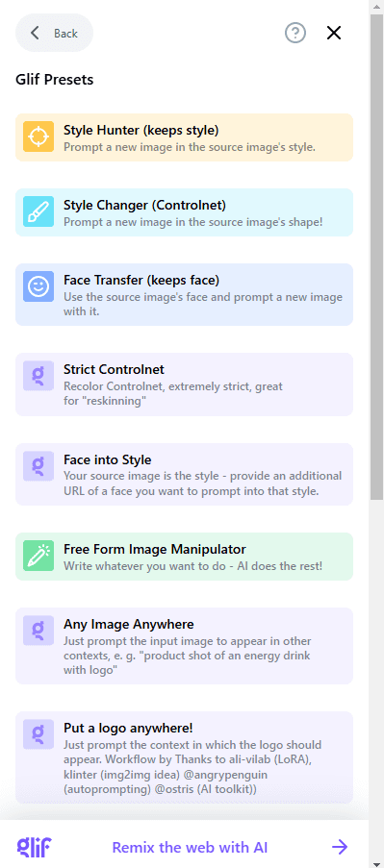Viewport: 384px width, 868px height.
Task: Select the Style Changer (Controlnet) preset
Action: click(184, 212)
